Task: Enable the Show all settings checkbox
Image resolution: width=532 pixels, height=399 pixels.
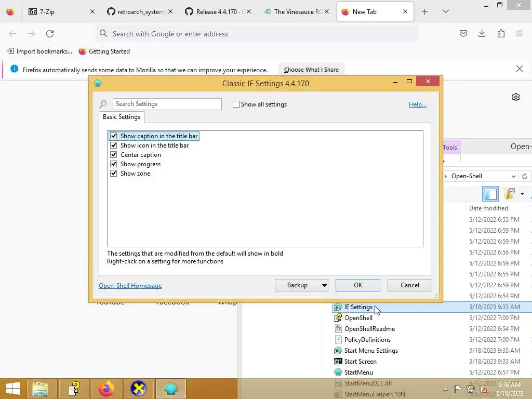Action: (236, 104)
